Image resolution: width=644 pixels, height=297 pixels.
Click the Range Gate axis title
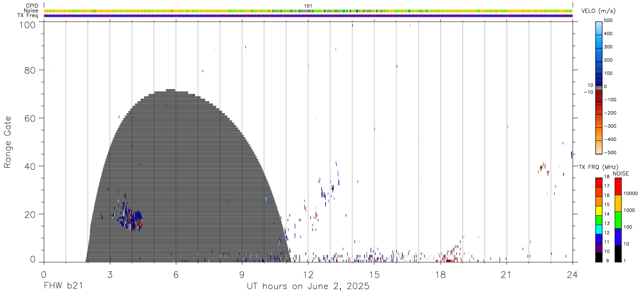8,142
